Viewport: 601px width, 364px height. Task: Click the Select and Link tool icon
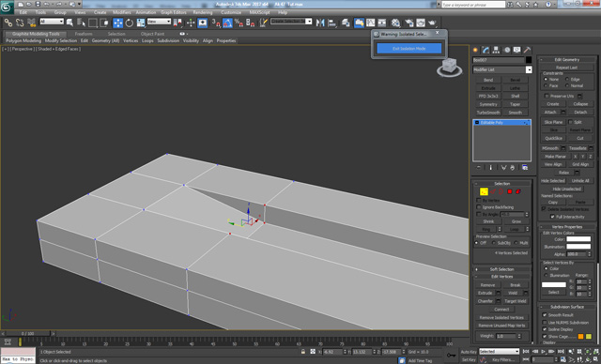[8, 23]
